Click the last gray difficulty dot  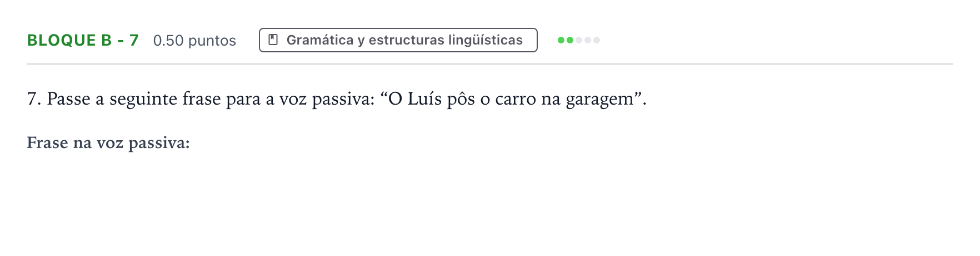click(597, 40)
